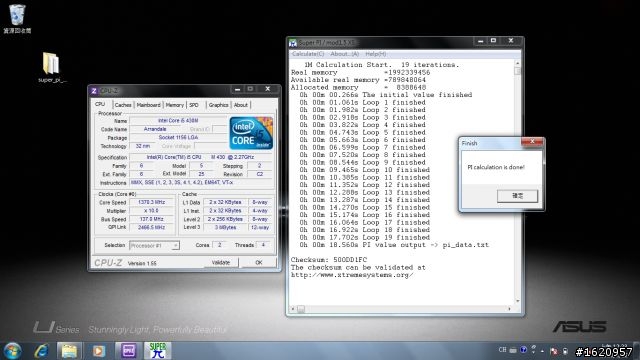The width and height of the screenshot is (640, 360).
Task: Launch Internet Explorer from taskbar
Action: pyautogui.click(x=41, y=351)
